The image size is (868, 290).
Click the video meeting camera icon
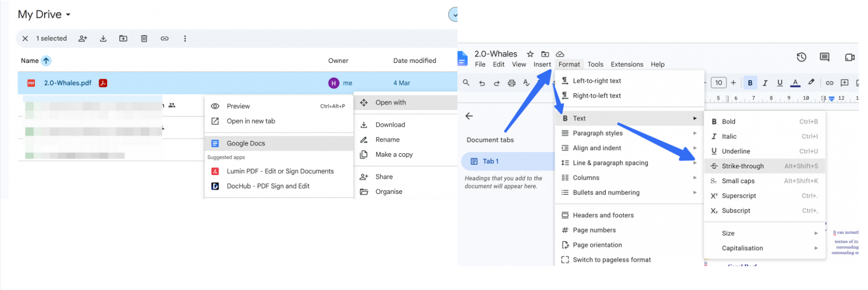850,57
